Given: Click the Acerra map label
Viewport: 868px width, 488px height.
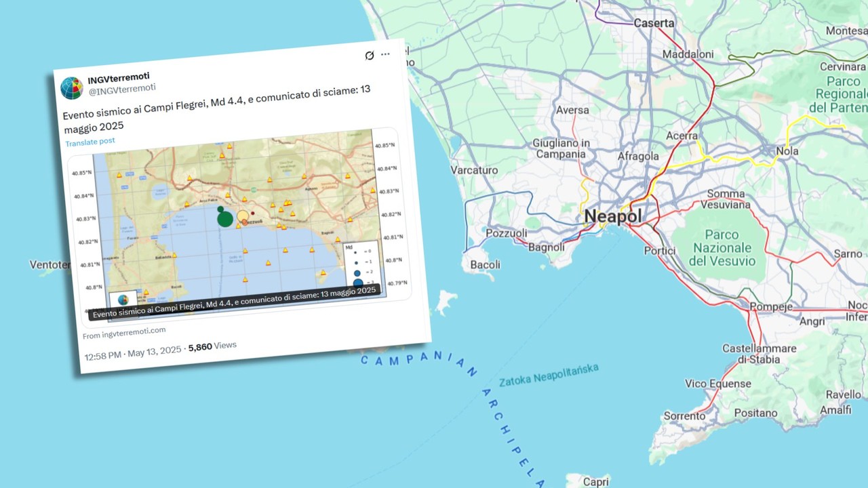Looking at the screenshot, I should 682,136.
